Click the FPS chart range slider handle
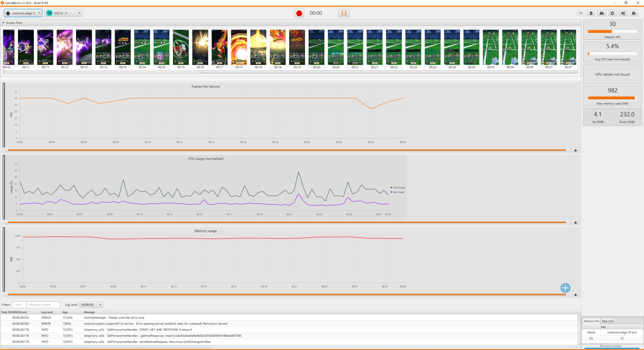The height and width of the screenshot is (350, 644). pyautogui.click(x=568, y=150)
